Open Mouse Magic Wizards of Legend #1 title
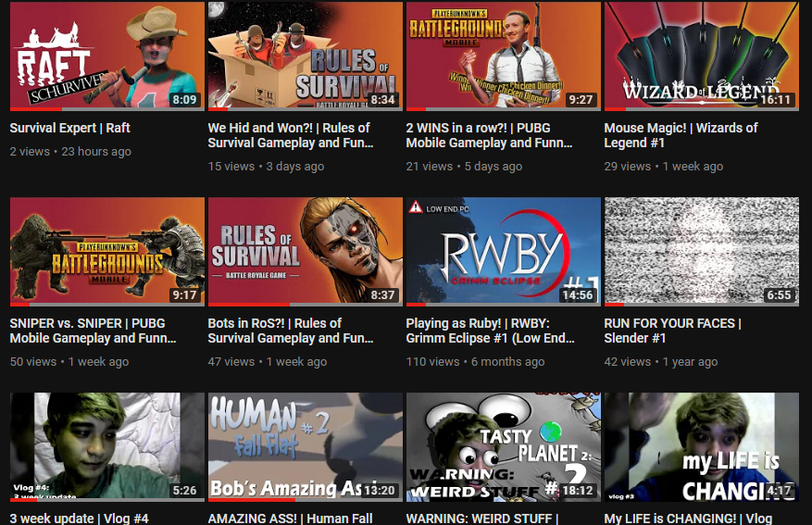 click(x=681, y=135)
